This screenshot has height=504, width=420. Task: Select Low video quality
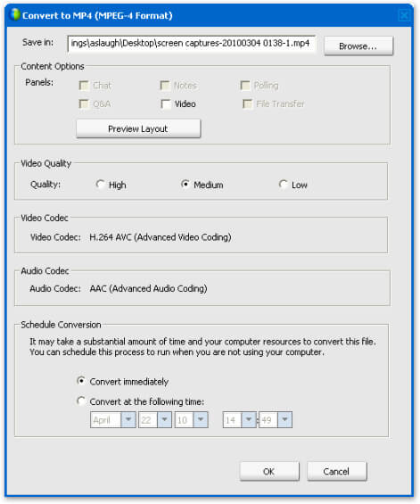(283, 185)
